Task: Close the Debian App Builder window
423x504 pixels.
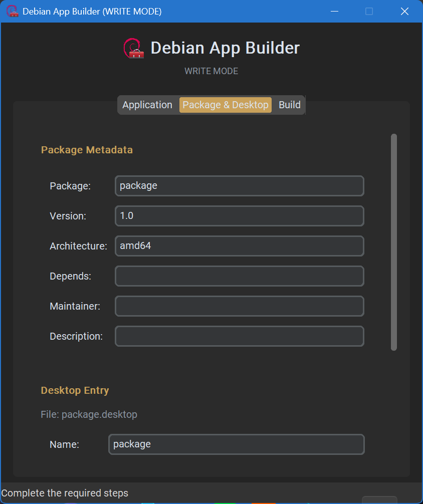Action: (x=404, y=11)
